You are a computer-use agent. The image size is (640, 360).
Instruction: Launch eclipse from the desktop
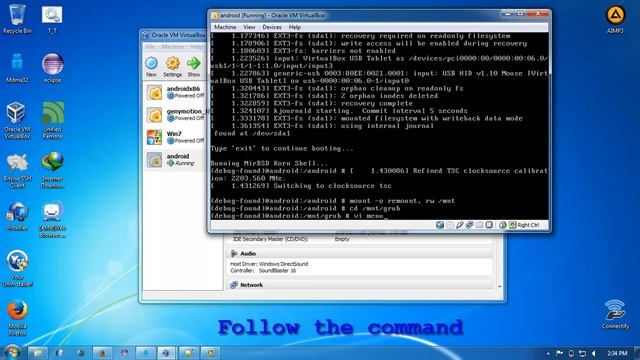click(52, 68)
